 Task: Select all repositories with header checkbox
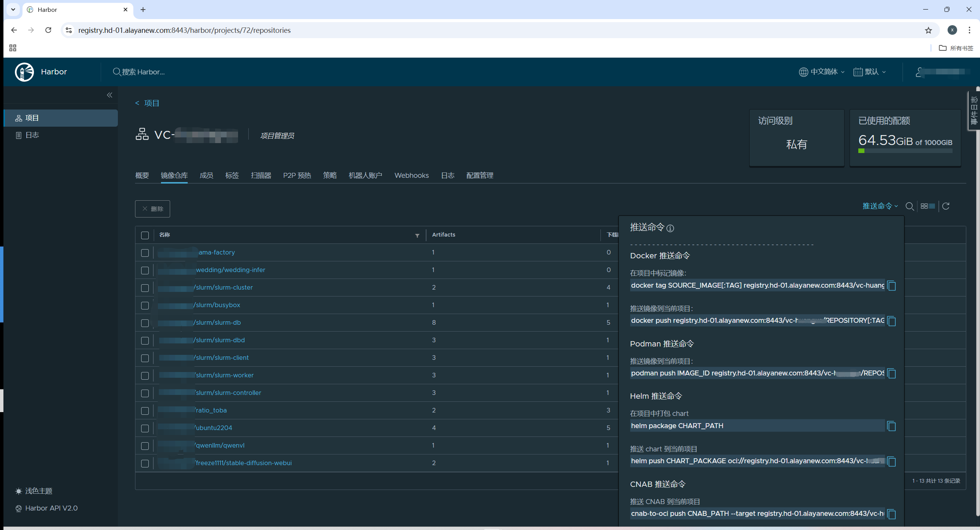[145, 235]
